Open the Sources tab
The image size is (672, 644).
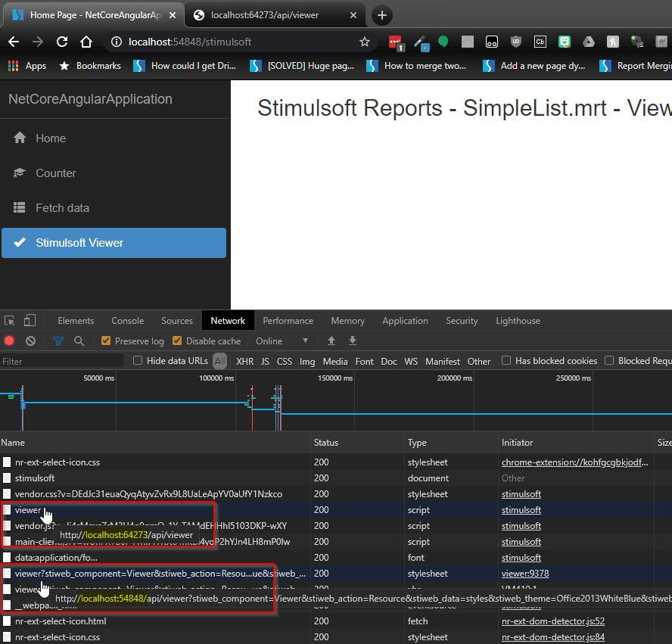(x=177, y=321)
